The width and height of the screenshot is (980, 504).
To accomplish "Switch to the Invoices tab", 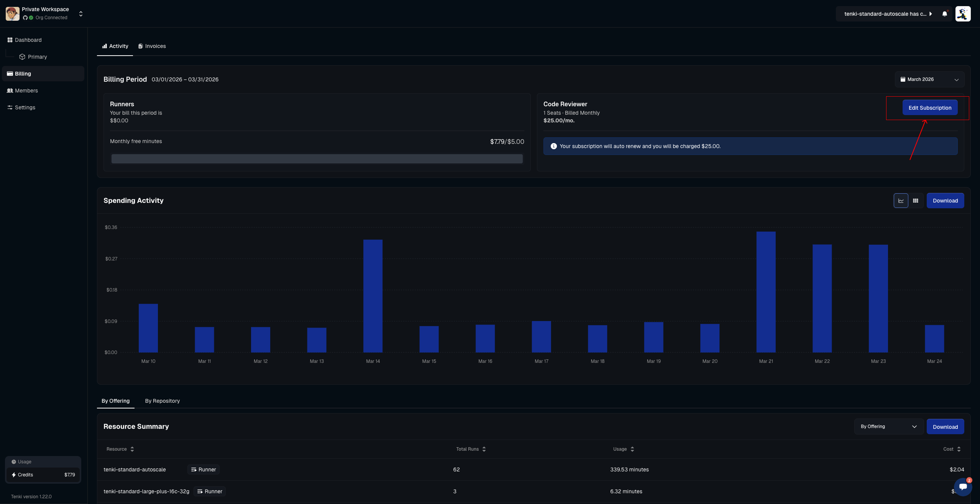I will point(152,46).
